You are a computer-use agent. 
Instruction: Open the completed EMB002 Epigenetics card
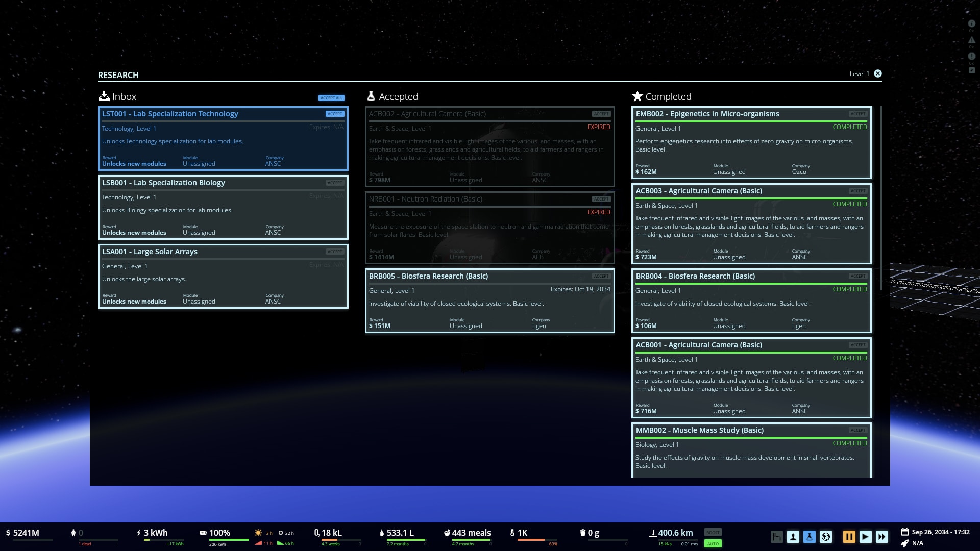point(751,142)
